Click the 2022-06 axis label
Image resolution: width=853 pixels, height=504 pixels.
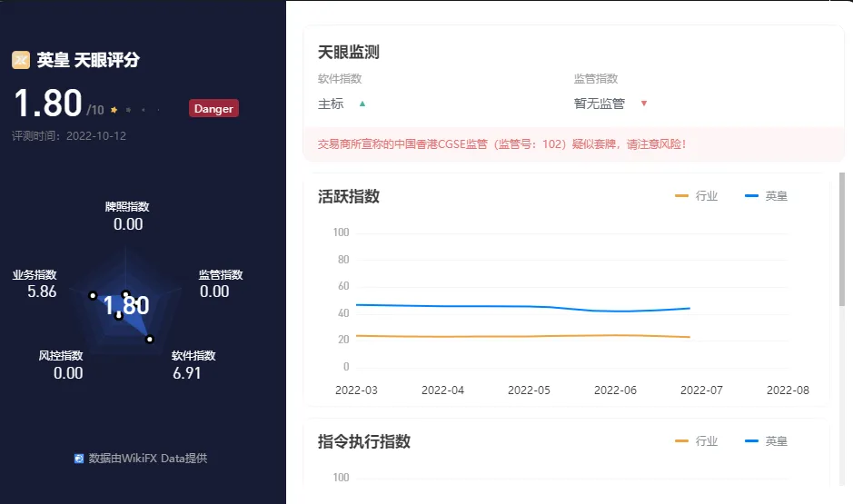(615, 390)
